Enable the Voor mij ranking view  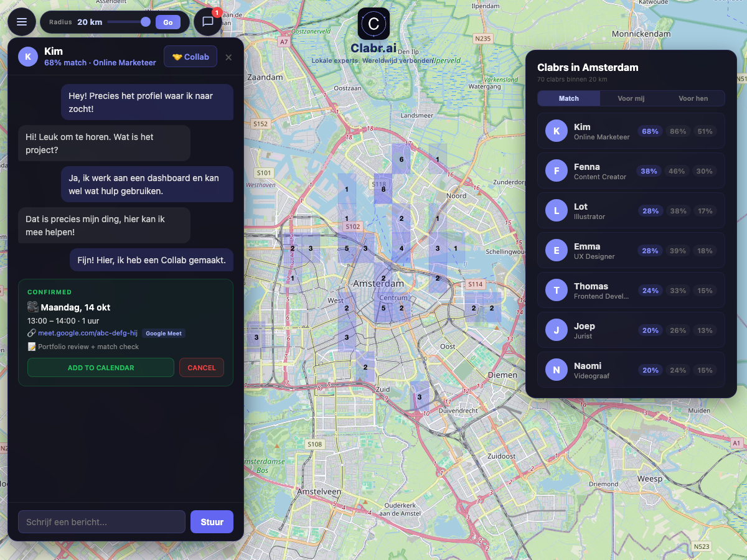click(631, 98)
